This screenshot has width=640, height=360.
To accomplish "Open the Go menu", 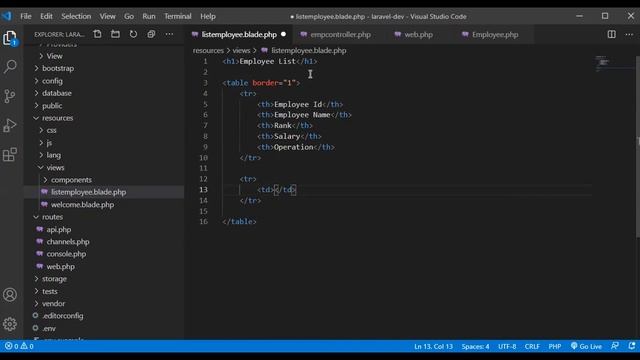I will [x=129, y=16].
